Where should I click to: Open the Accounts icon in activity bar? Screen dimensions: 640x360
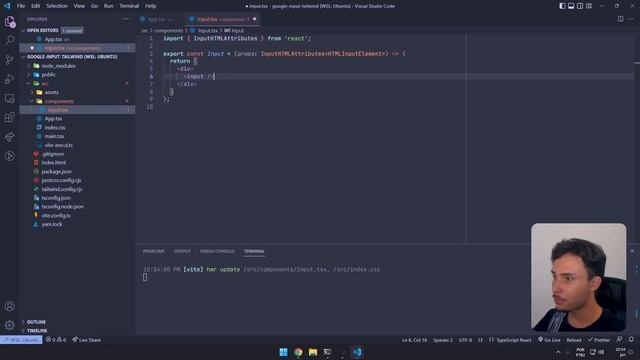click(x=10, y=306)
